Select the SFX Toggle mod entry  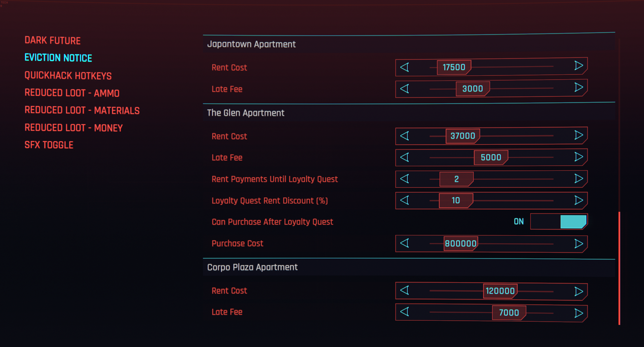[49, 145]
